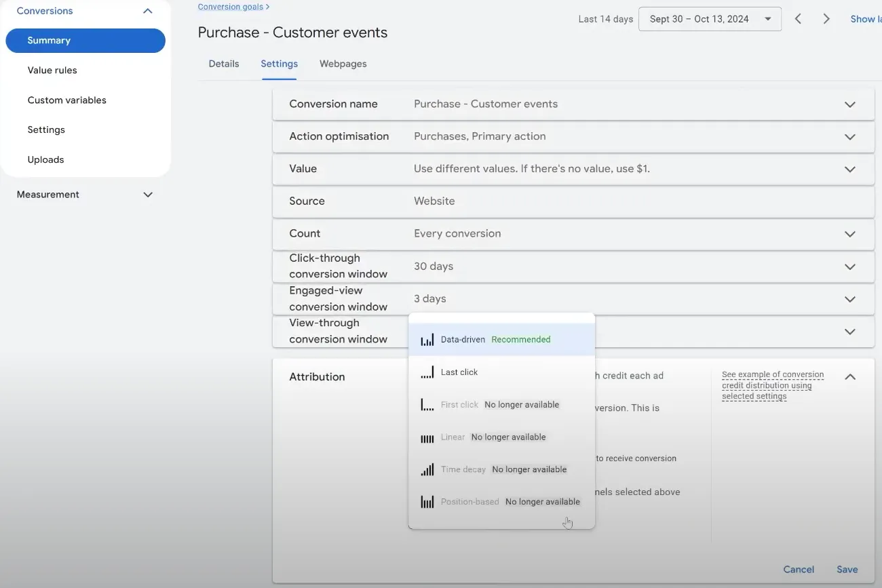Click the Position-based model bar icon
Screen dimensions: 882x588
pos(427,502)
